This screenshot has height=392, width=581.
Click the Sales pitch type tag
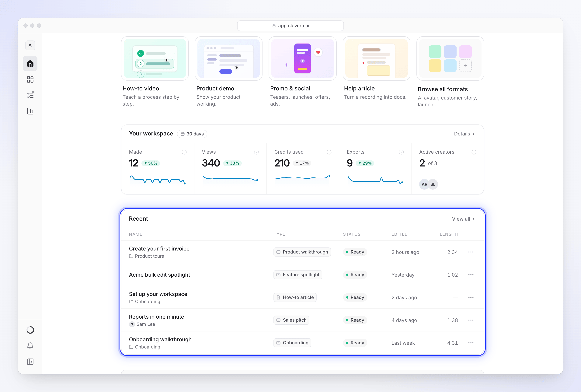(x=291, y=320)
